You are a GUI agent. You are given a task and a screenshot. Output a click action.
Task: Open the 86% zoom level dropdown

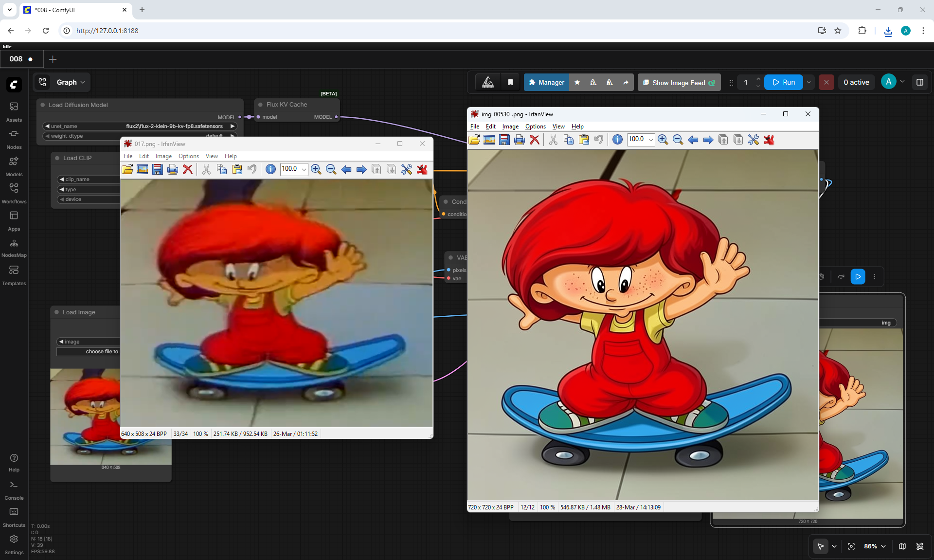tap(875, 546)
